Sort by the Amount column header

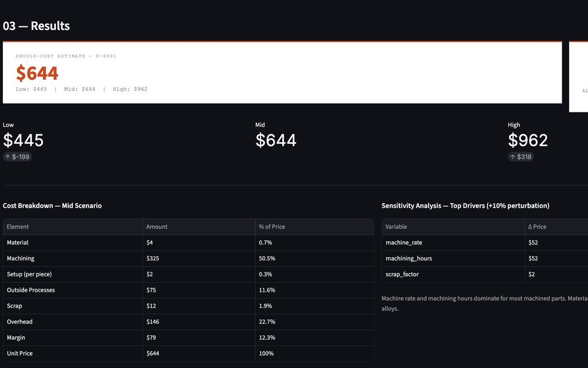[199, 227]
